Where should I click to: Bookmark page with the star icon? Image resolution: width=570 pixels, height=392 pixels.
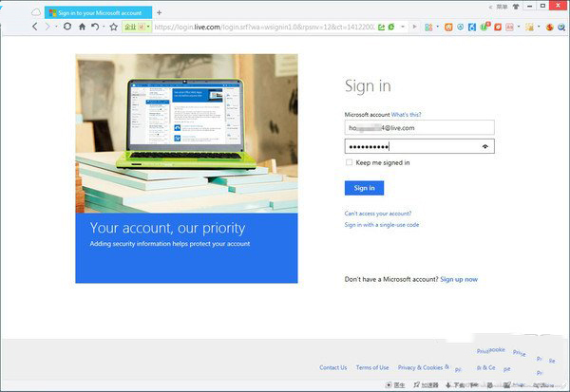(x=114, y=27)
